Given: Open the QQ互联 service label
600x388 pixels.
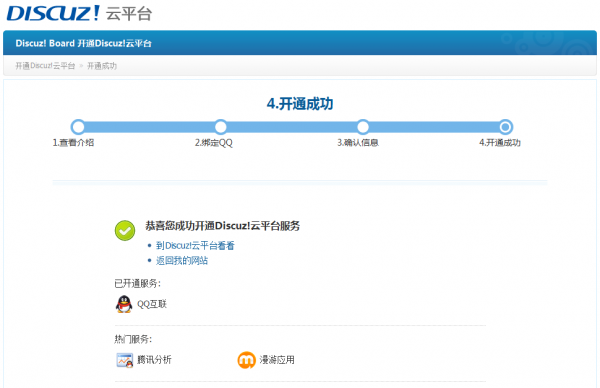Looking at the screenshot, I should click(x=152, y=304).
